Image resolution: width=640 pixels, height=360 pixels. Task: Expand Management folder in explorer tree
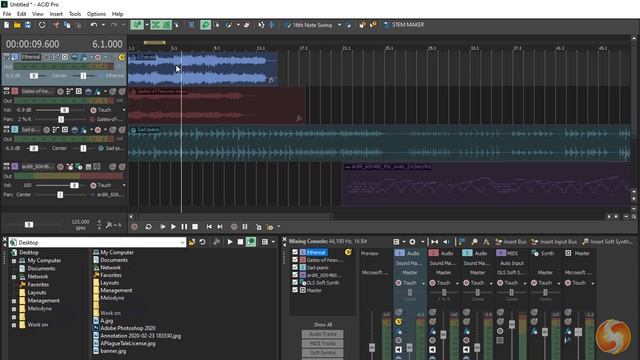point(14,301)
